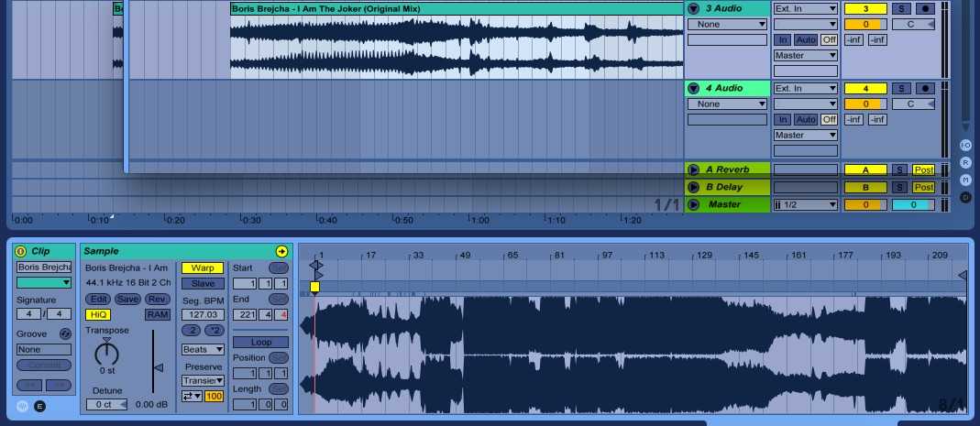Open the Beats warp mode dropdown
Viewport: 980px width, 426px height.
[203, 350]
